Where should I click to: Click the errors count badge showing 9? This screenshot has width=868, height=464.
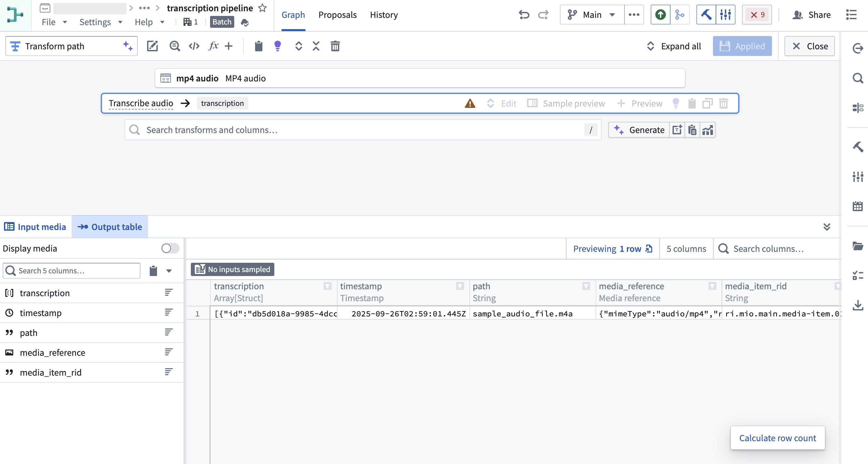coord(757,15)
